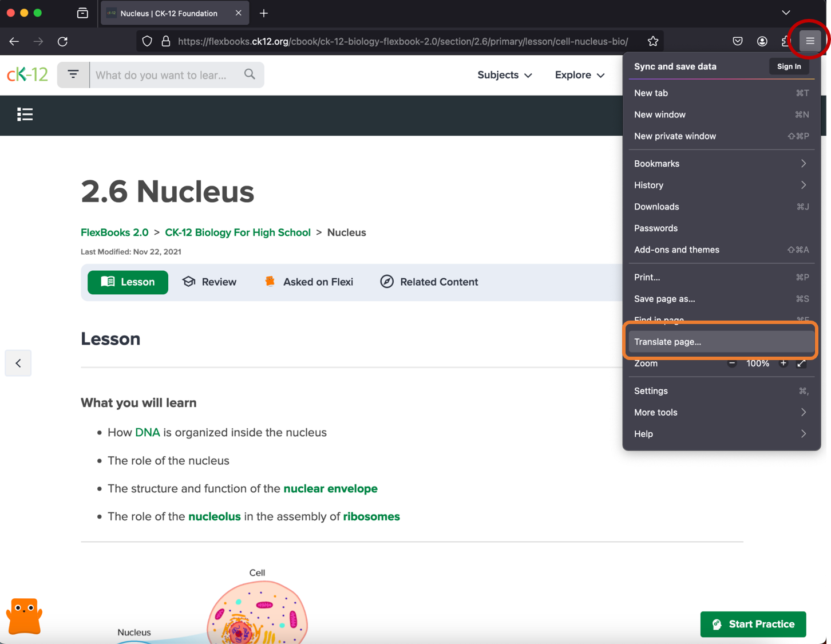The width and height of the screenshot is (831, 644).
Task: Open the nuclear envelope link
Action: point(330,488)
